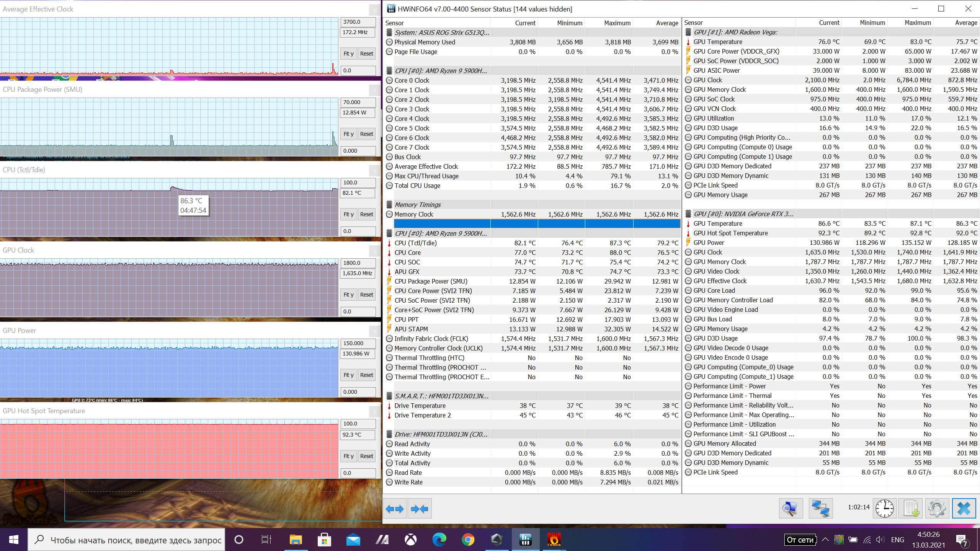
Task: Click Reset in Average Effective Clock graph
Action: [x=366, y=54]
